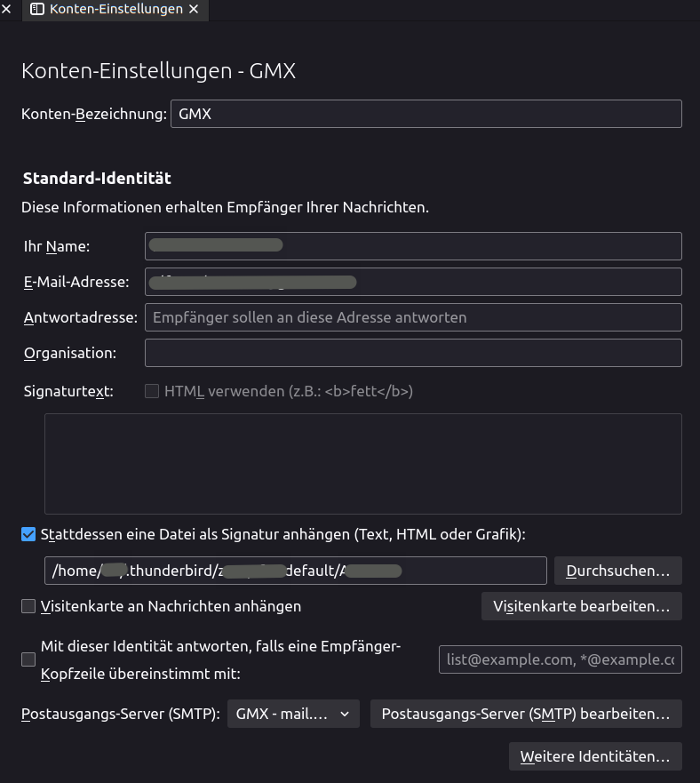Viewport: 700px width, 783px height.
Task: Click Durchsuchen to browse signature file
Action: pyautogui.click(x=617, y=571)
